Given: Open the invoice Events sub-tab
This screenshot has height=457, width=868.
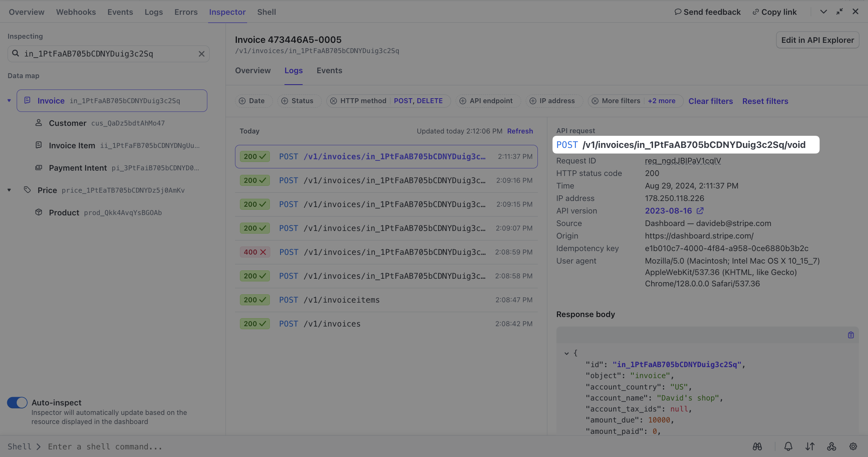Looking at the screenshot, I should (x=329, y=71).
